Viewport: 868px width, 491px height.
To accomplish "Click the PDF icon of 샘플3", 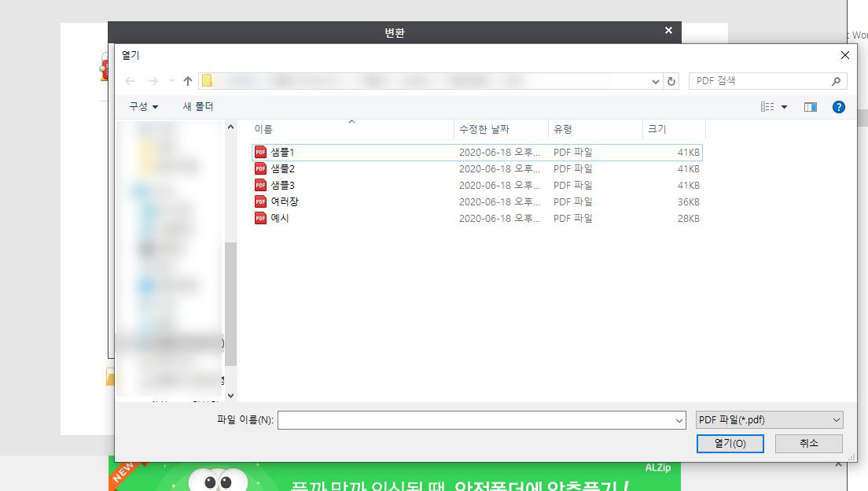I will (261, 186).
